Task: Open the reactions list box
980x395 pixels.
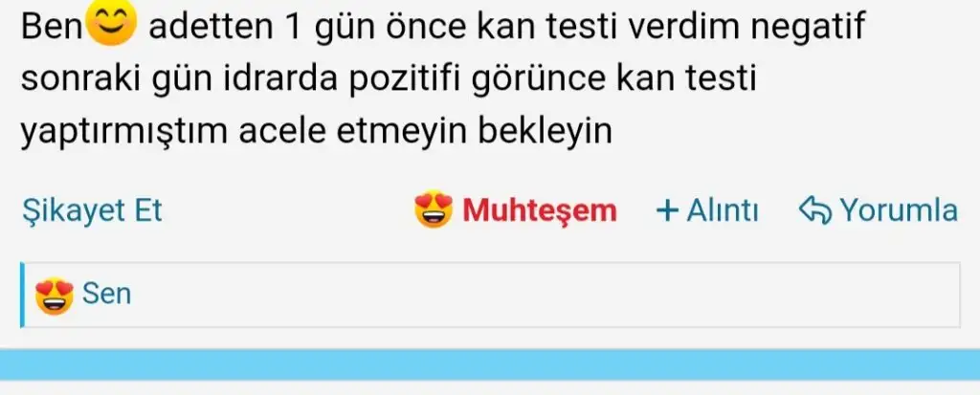Action: tap(490, 295)
